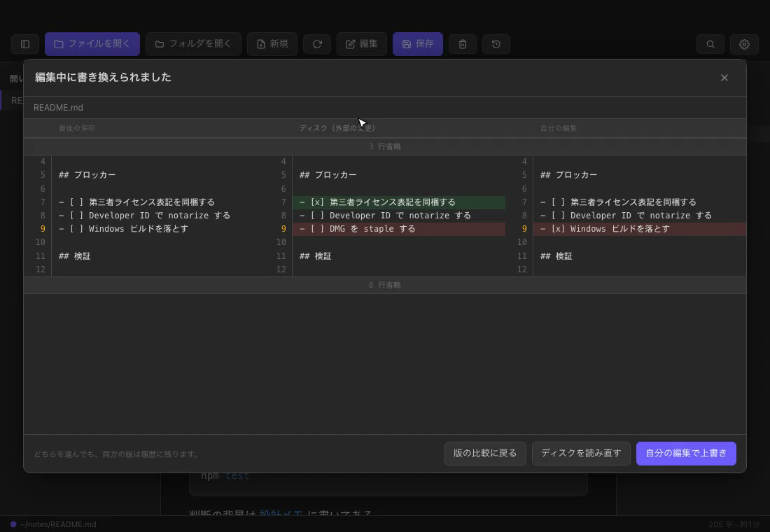The width and height of the screenshot is (770, 532).
Task: Open settings via the gear icon
Action: pos(745,44)
